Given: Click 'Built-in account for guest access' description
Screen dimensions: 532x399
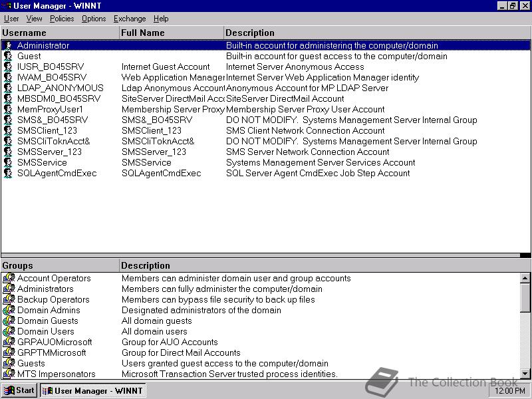Looking at the screenshot, I should click(336, 56).
